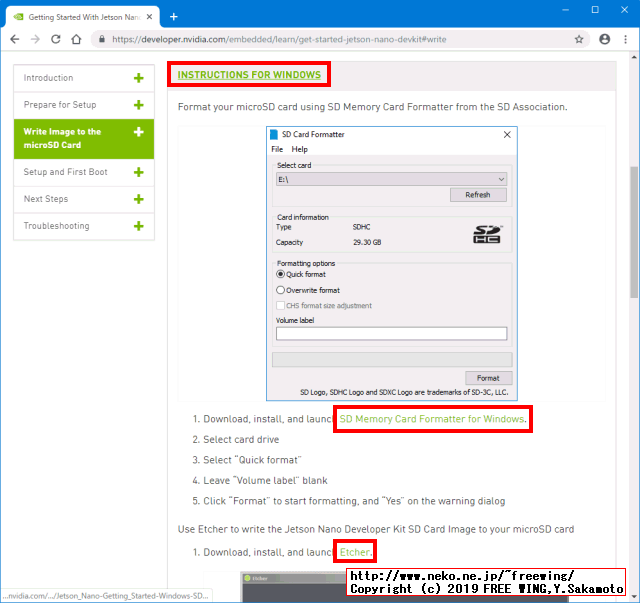Expand Prepare for Setup plus icon

[x=139, y=105]
